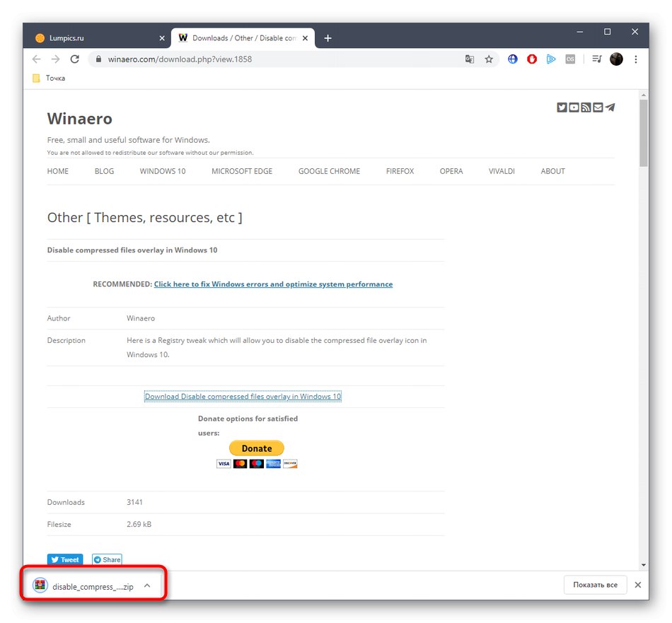
Task: Click Download Disable compressed files overlay link
Action: [243, 396]
